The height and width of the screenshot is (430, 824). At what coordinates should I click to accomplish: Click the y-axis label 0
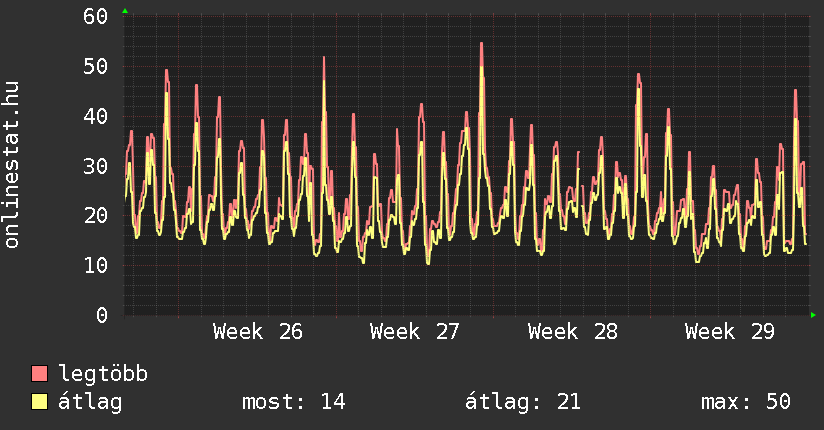pyautogui.click(x=102, y=315)
